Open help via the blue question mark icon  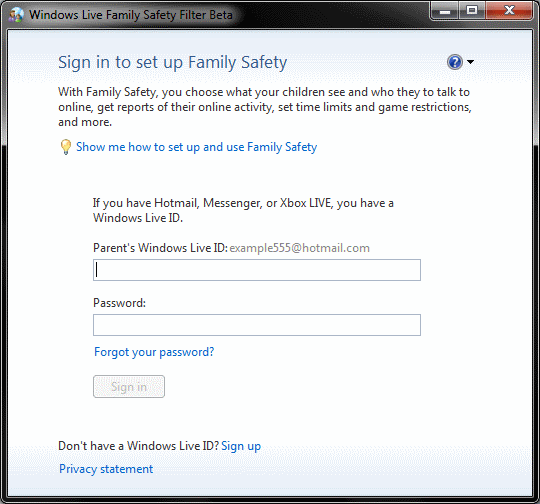455,62
